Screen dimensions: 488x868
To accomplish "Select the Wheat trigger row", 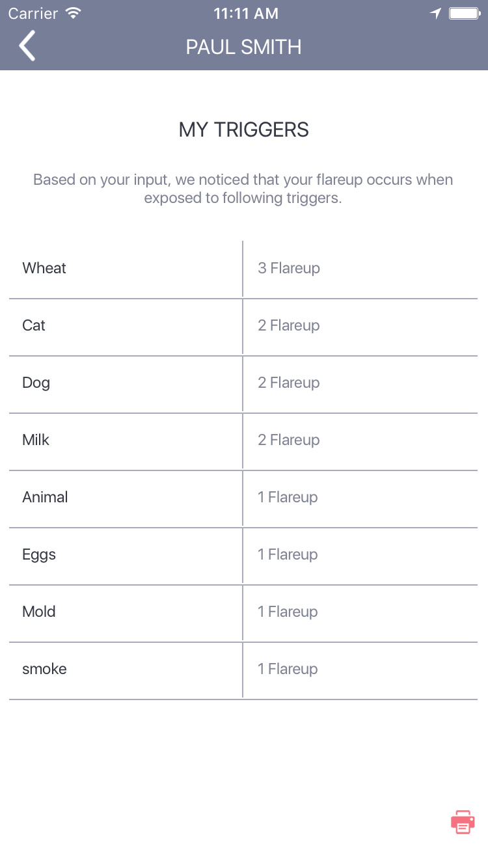I will coord(243,269).
